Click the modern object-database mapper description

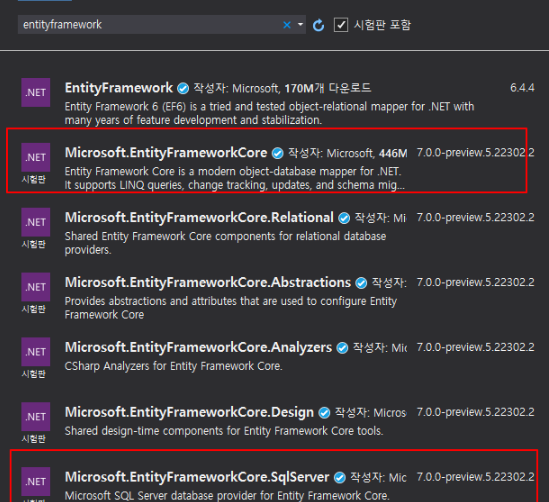pos(235,178)
